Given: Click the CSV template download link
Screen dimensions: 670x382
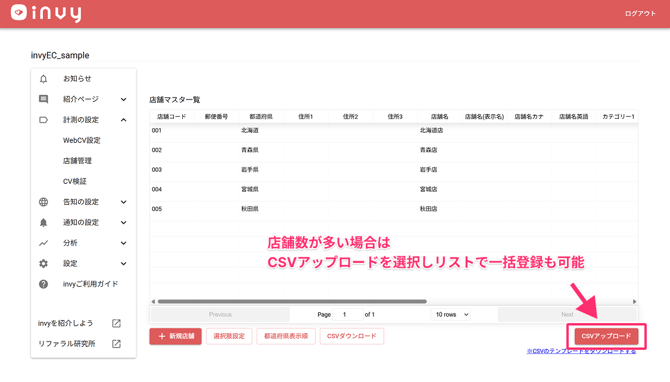Looking at the screenshot, I should point(581,351).
